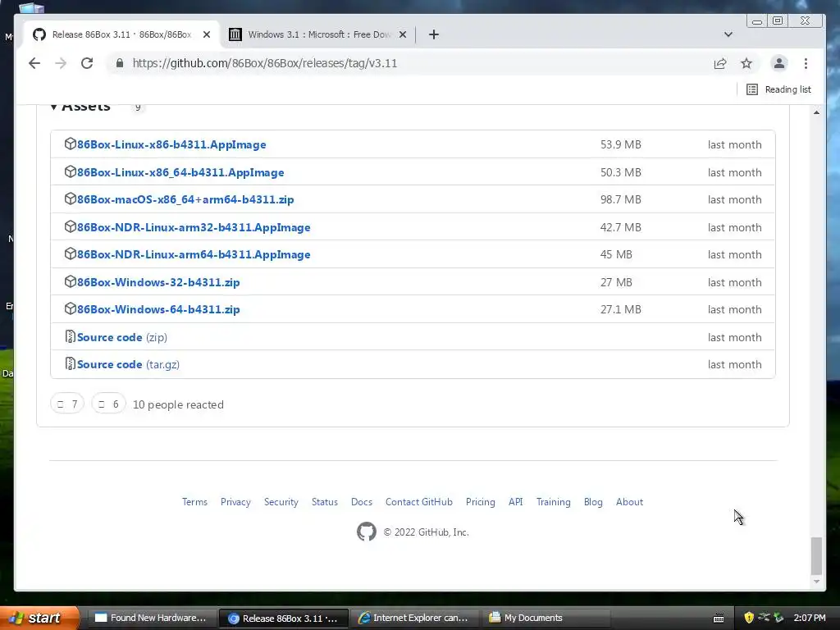Open the browser profile avatar
The height and width of the screenshot is (630, 840).
(x=779, y=63)
